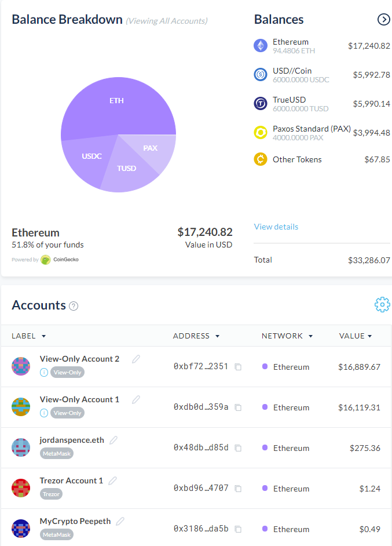Edit the View-Only Account 1 label
The height and width of the screenshot is (546, 392).
[x=136, y=399]
